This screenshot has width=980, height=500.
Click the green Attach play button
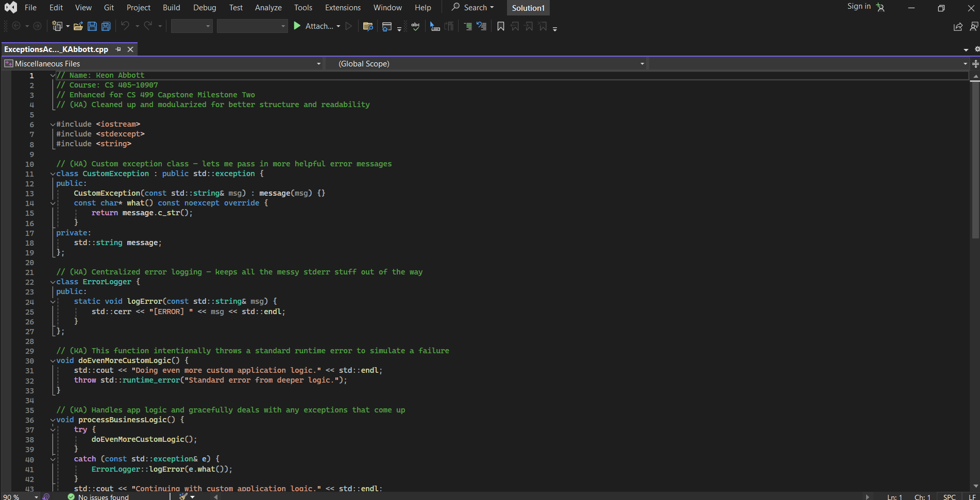(x=297, y=26)
